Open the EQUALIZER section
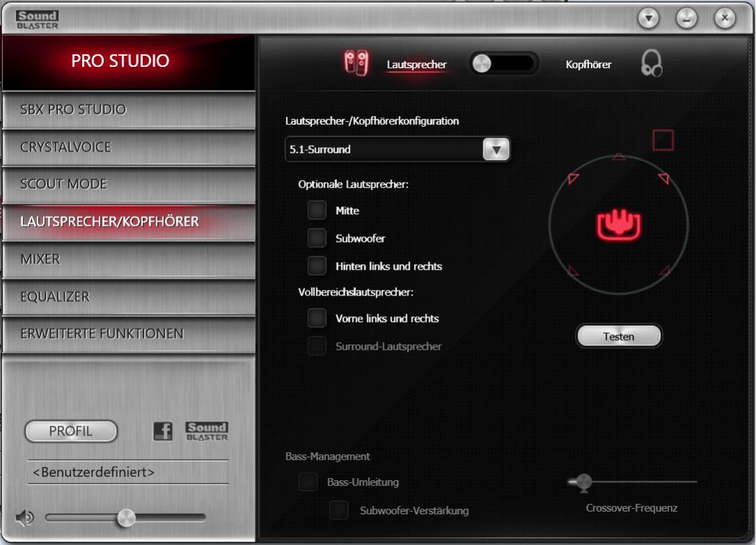756x545 pixels. pyautogui.click(x=129, y=297)
